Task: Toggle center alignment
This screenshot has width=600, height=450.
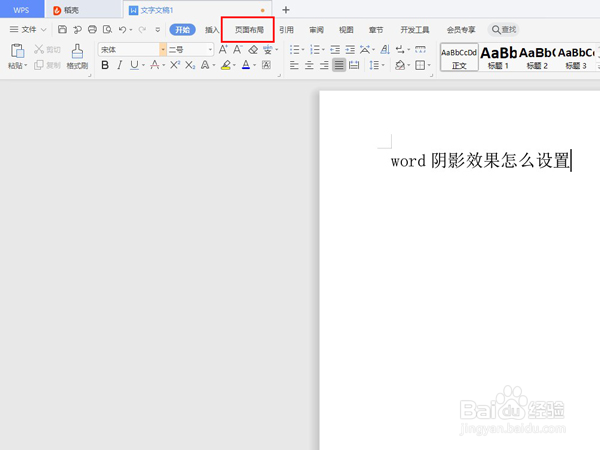Action: pyautogui.click(x=309, y=65)
